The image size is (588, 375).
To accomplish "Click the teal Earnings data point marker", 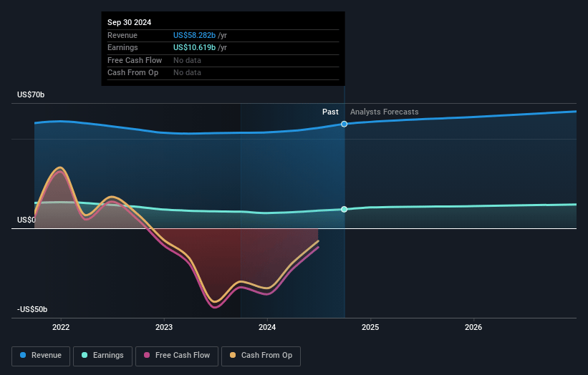I will pyautogui.click(x=344, y=209).
